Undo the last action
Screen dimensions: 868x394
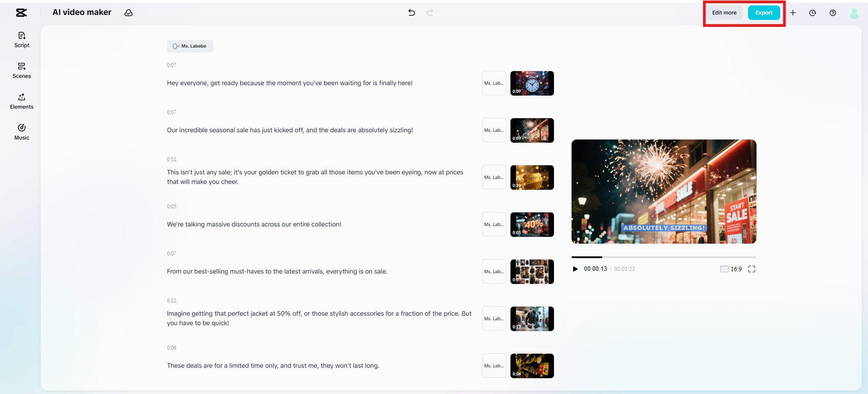click(411, 13)
